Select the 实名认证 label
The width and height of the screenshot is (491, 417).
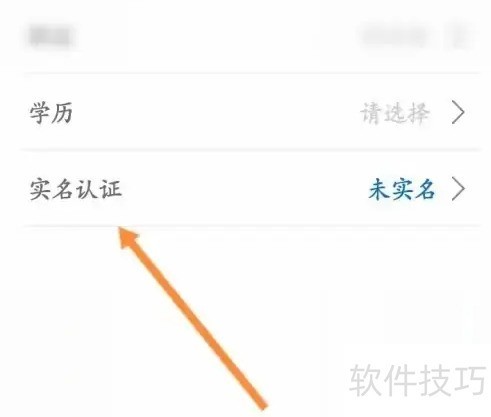76,189
